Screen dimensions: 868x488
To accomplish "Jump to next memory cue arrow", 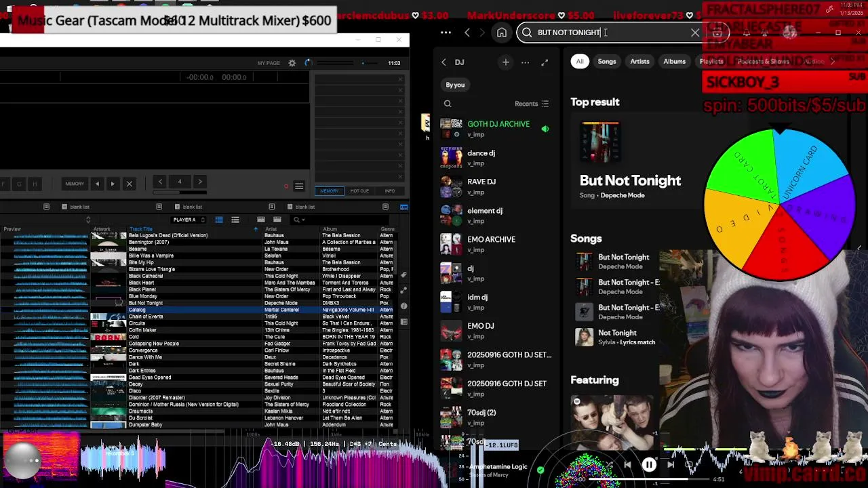I will click(113, 184).
